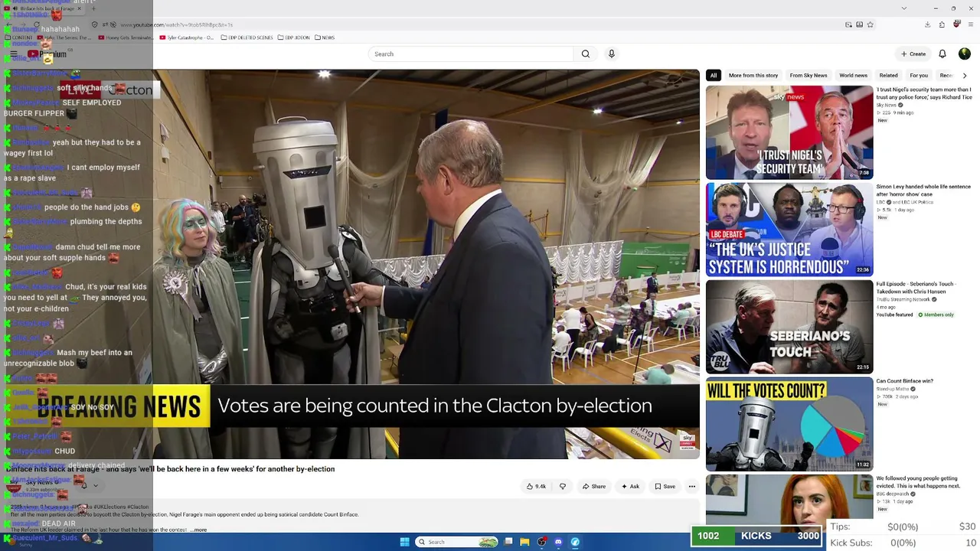Open the YouTube account avatar menu
Viewport: 980px width, 551px height.
965,54
